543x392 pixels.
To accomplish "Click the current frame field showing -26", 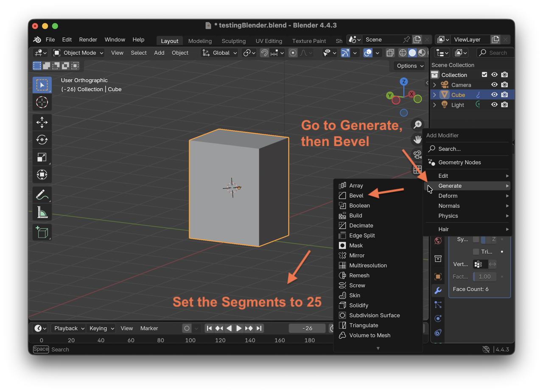I will pos(307,328).
